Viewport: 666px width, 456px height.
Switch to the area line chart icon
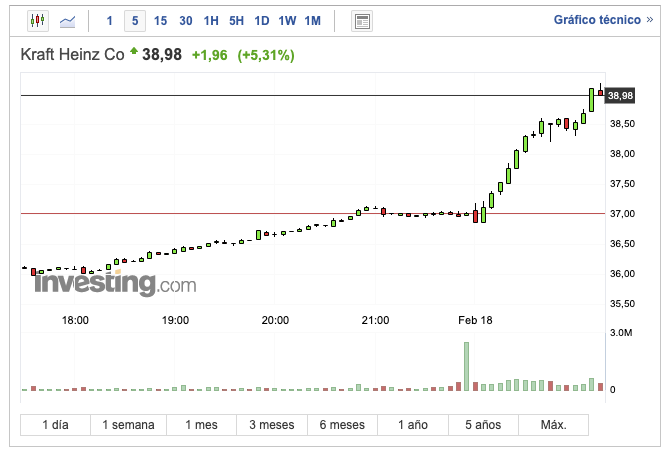pyautogui.click(x=68, y=20)
